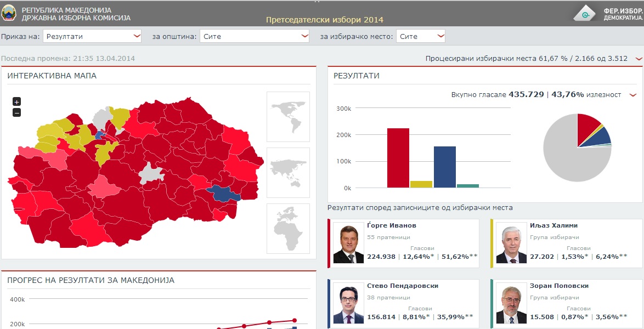Open the 'за општина' dropdown
Image resolution: width=644 pixels, height=329 pixels.
[x=255, y=36]
